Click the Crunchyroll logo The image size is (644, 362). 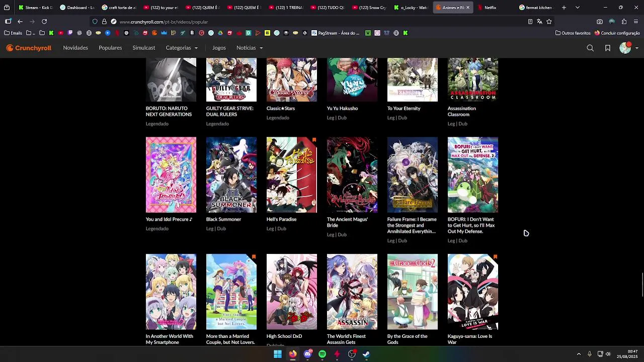29,48
